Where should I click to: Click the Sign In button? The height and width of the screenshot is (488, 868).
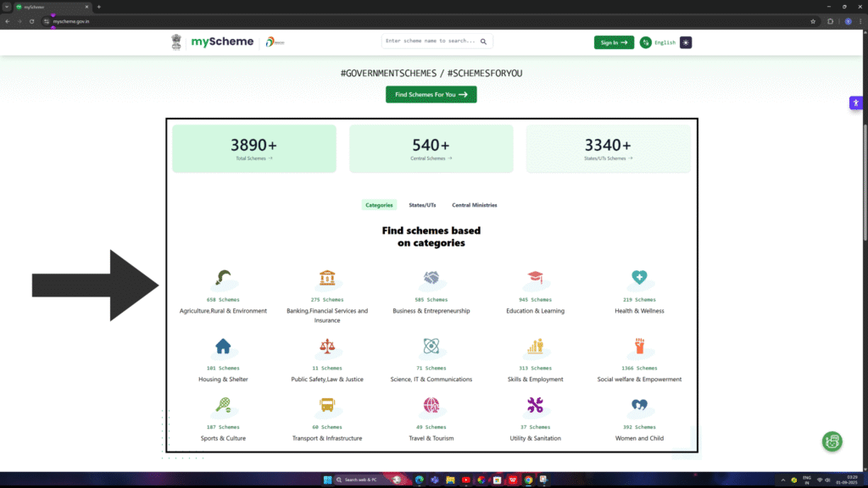click(614, 42)
